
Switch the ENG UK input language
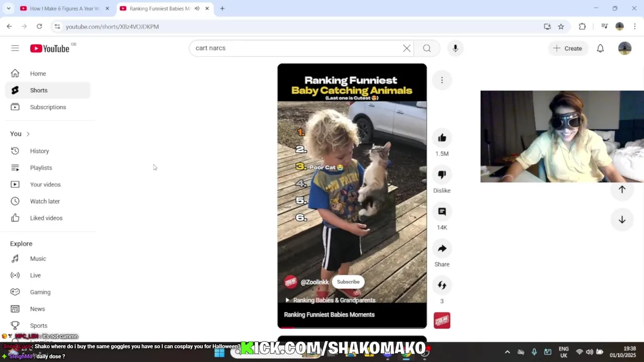tap(563, 352)
